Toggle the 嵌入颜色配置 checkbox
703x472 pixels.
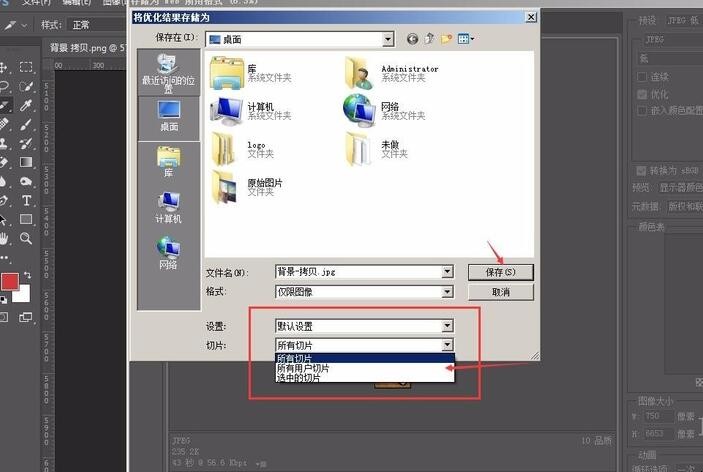(642, 110)
